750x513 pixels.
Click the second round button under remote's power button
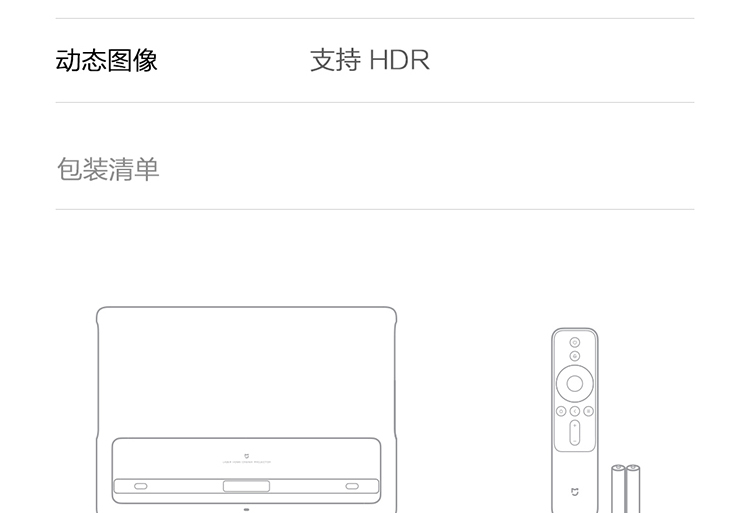click(x=574, y=356)
